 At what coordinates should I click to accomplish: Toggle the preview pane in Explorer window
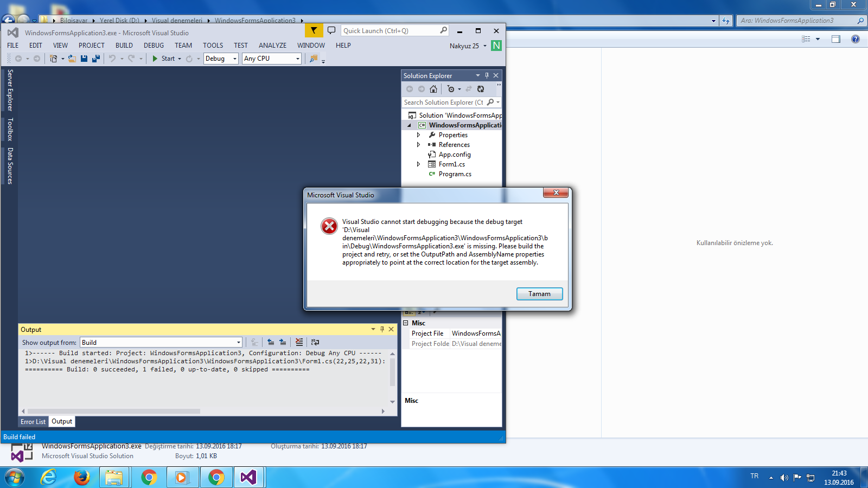[x=836, y=39]
